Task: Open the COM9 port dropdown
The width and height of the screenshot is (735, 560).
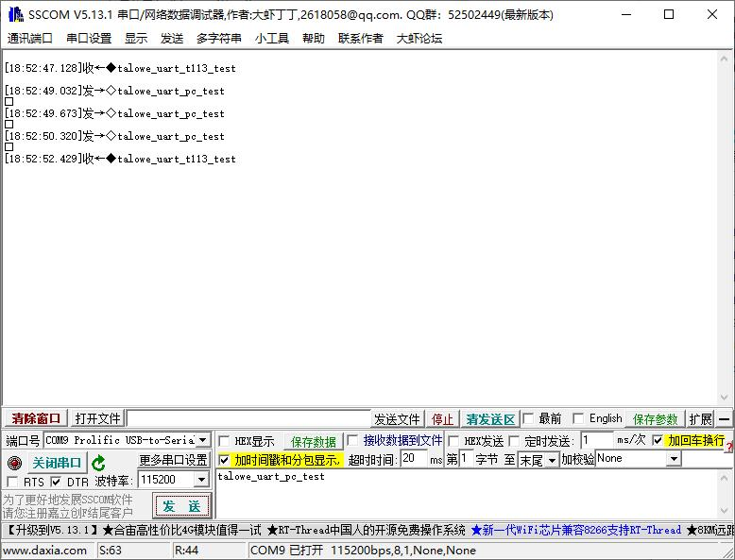Action: pos(202,440)
